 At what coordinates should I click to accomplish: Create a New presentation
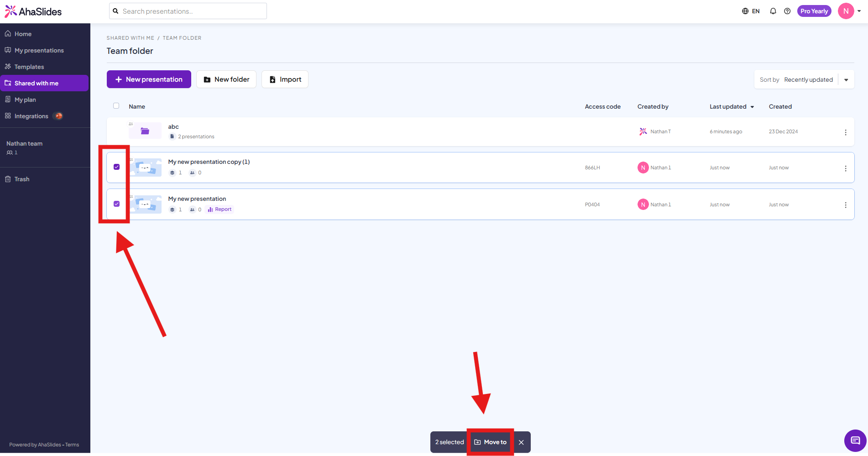point(149,79)
